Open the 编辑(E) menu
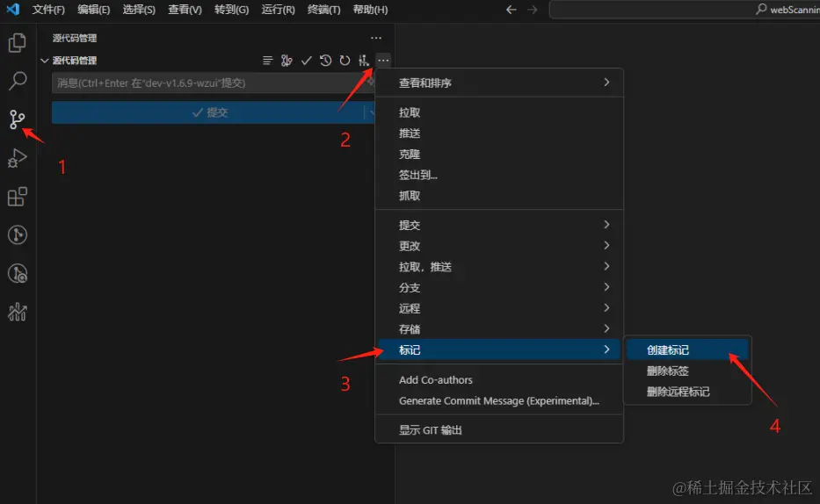 click(94, 10)
